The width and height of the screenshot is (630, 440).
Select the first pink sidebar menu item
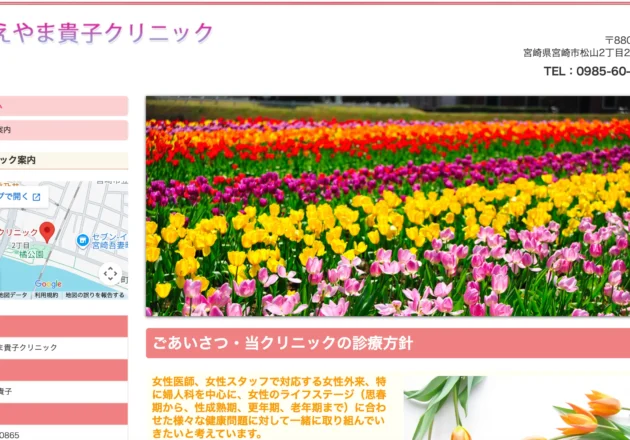coord(64,106)
